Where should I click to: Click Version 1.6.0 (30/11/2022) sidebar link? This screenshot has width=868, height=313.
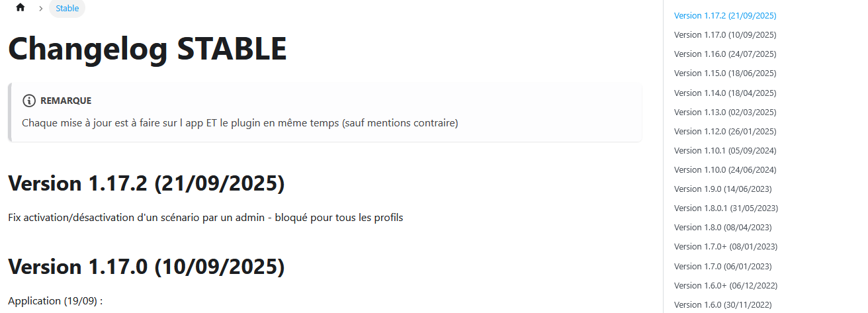(x=722, y=304)
